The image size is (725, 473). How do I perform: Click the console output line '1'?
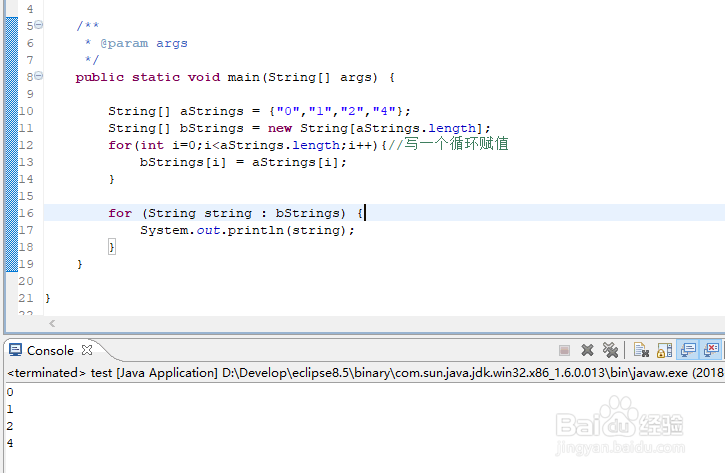click(x=10, y=409)
